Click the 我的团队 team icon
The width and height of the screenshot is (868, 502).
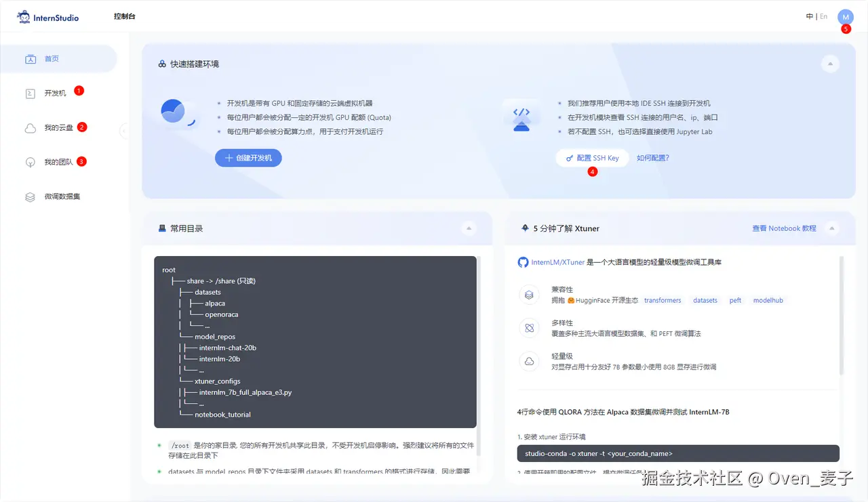[x=31, y=163]
